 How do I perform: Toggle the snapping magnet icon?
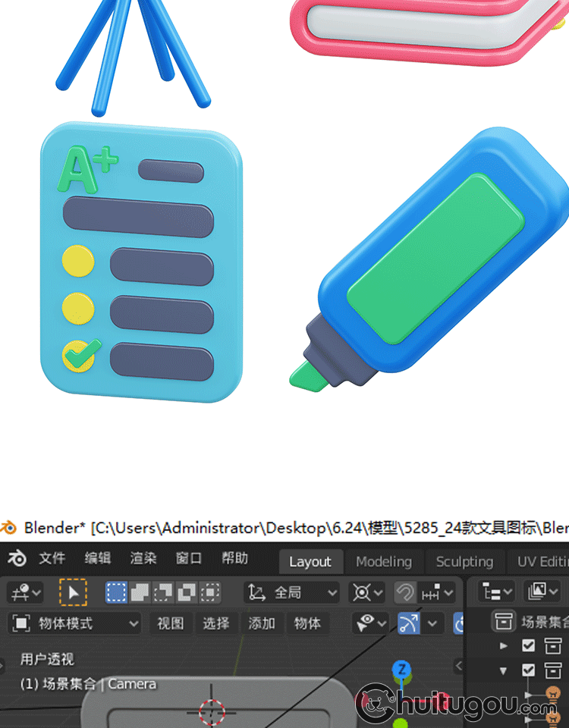(x=406, y=592)
